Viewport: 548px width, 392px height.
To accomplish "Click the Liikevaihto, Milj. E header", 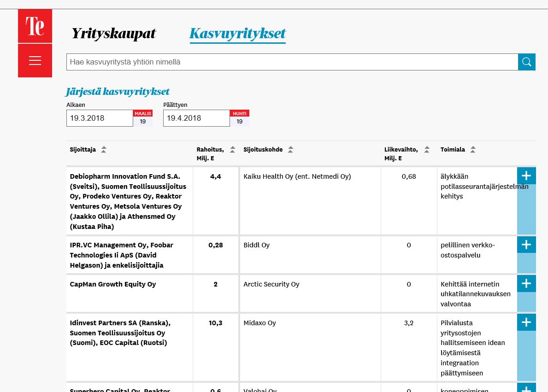I will coord(401,154).
